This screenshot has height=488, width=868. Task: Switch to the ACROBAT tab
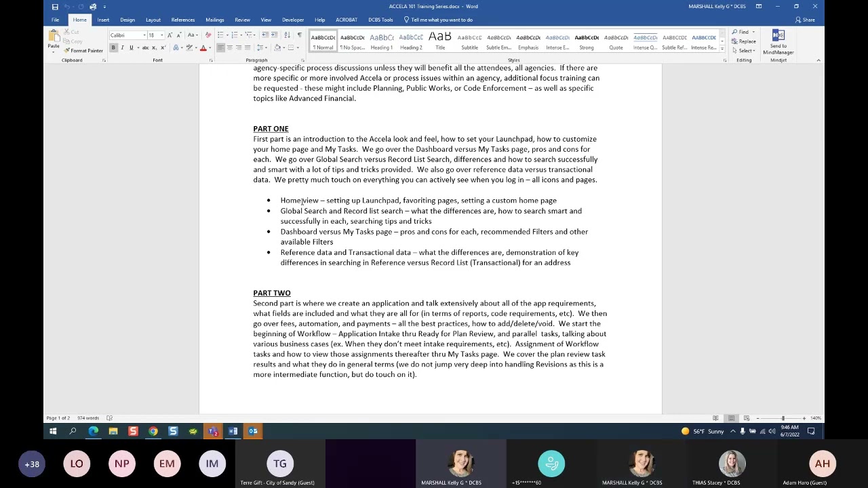point(346,20)
